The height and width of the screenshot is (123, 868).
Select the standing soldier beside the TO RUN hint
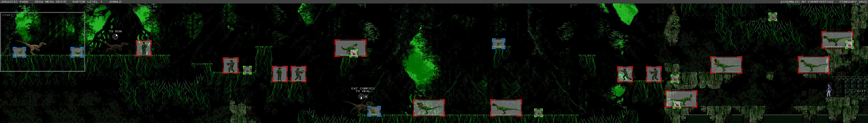144,48
